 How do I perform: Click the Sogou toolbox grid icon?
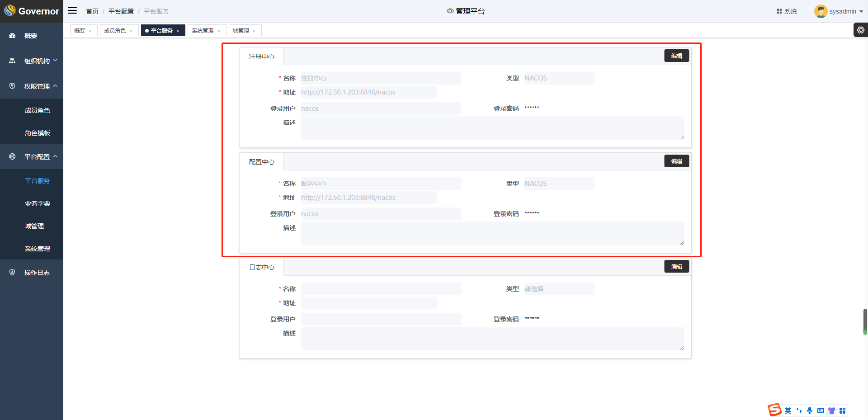click(842, 411)
